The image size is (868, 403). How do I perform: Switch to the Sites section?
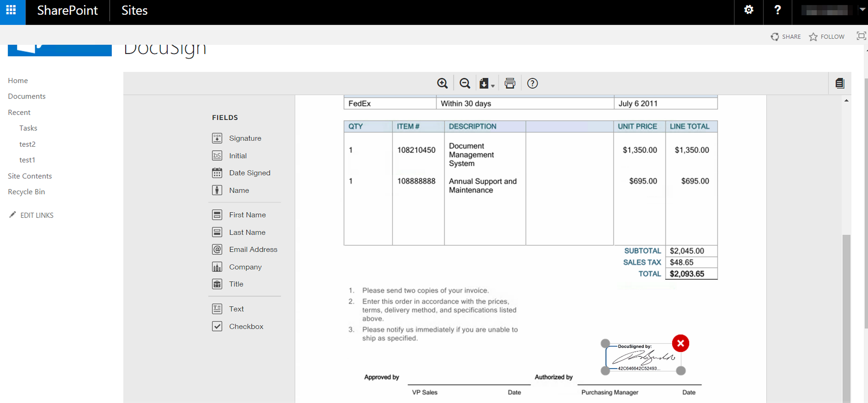(x=134, y=10)
